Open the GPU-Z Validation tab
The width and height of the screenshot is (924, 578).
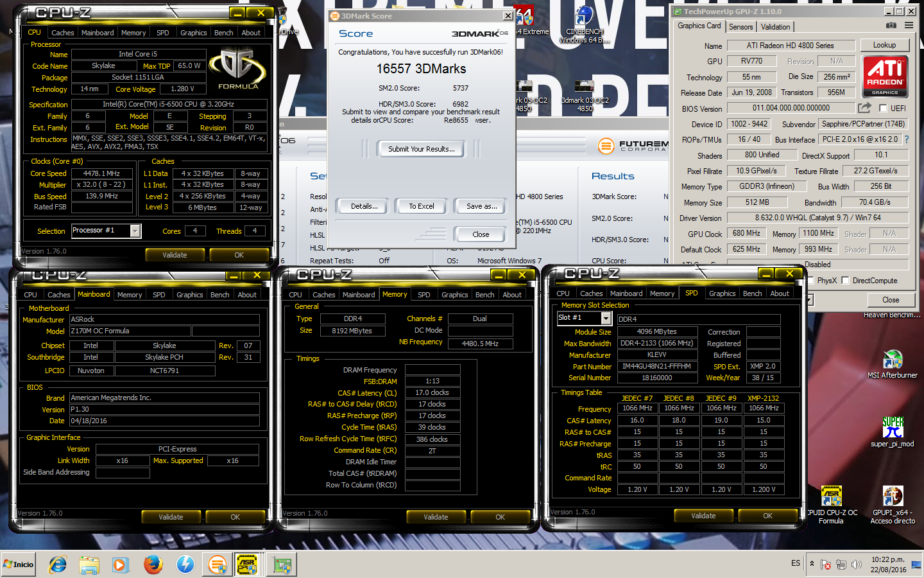(x=776, y=26)
